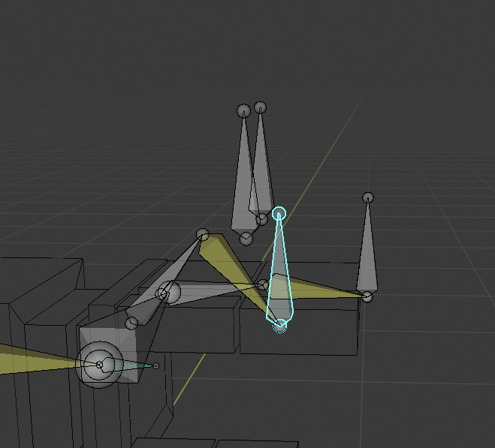The height and width of the screenshot is (448, 495).
Task: Select the small green bone beside the large sphere
Action: [x=128, y=365]
